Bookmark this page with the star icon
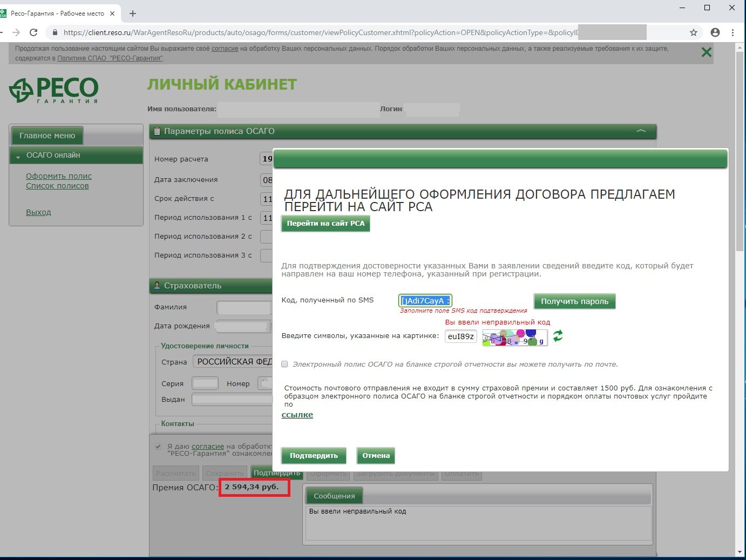746x560 pixels. point(694,32)
